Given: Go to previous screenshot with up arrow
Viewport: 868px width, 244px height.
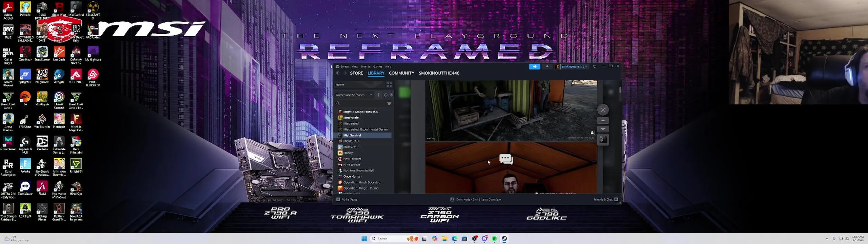Looking at the screenshot, I should point(603,121).
